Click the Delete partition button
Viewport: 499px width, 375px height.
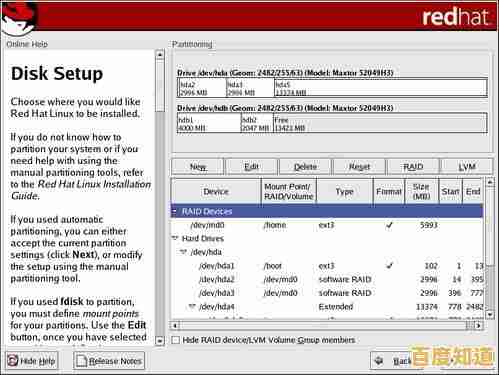click(305, 167)
